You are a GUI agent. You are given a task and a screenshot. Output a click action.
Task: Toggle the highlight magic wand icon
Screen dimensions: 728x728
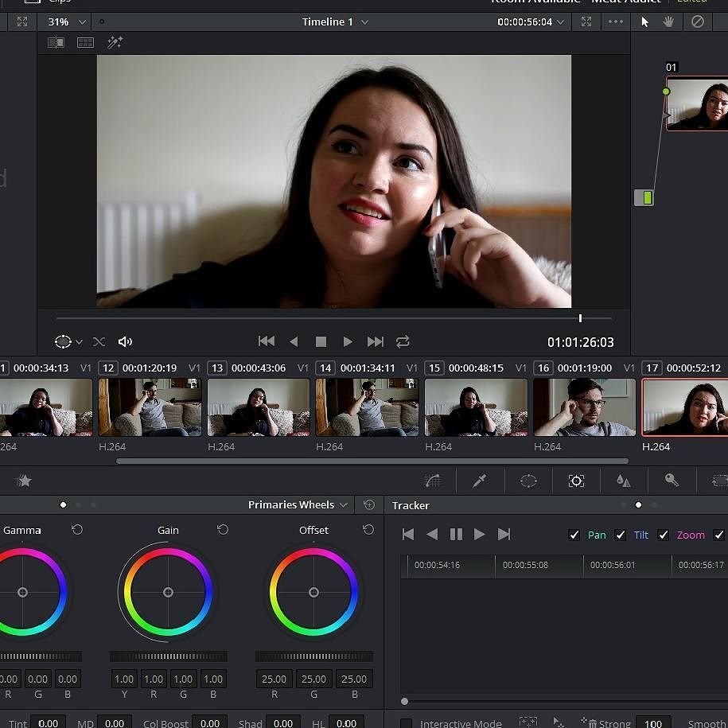[x=115, y=43]
